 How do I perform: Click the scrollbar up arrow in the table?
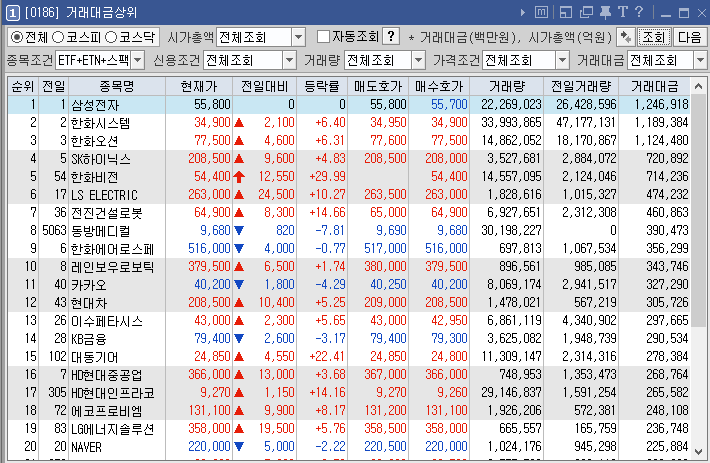click(x=698, y=86)
